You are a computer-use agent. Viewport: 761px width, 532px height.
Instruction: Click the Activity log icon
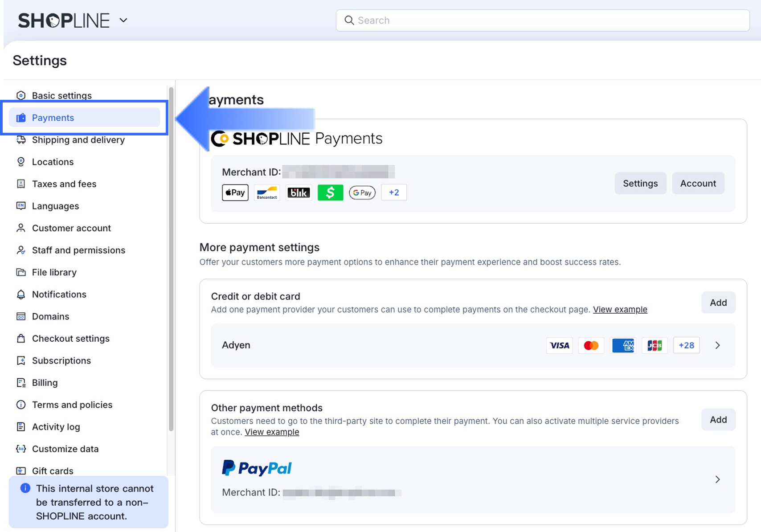click(x=21, y=427)
